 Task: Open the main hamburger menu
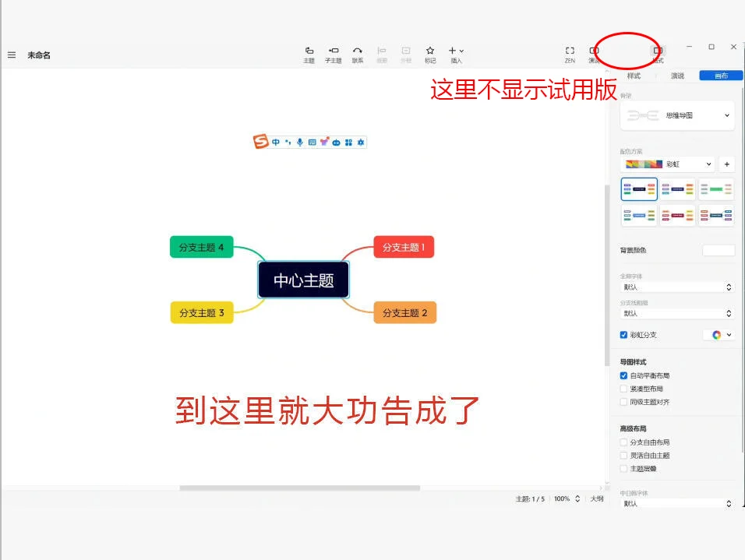(x=12, y=55)
